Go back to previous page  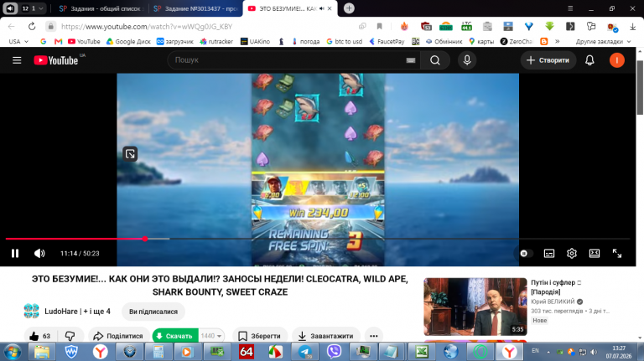pyautogui.click(x=12, y=27)
